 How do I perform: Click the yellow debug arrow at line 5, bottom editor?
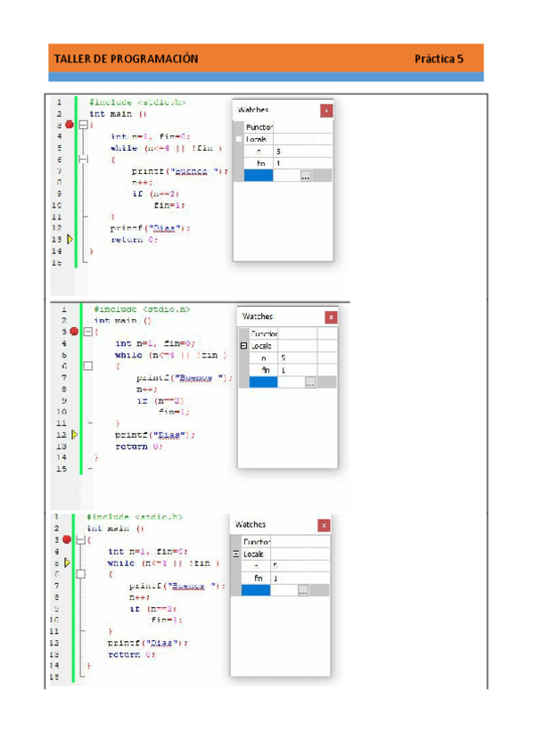click(x=67, y=563)
